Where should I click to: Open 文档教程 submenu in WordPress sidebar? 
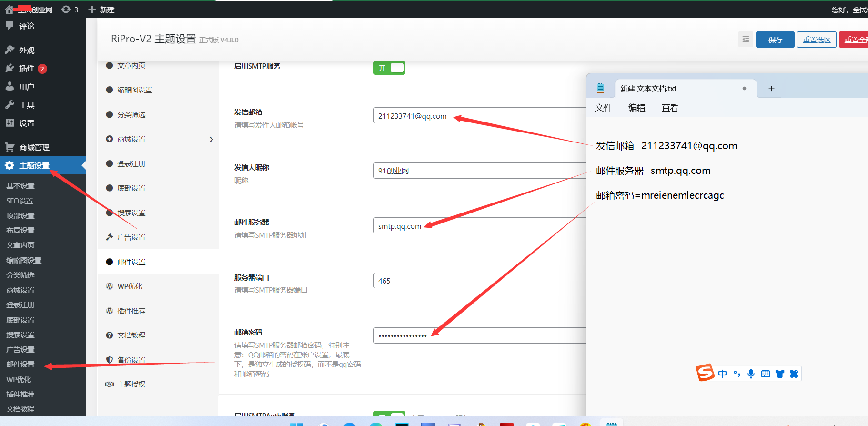pos(20,409)
